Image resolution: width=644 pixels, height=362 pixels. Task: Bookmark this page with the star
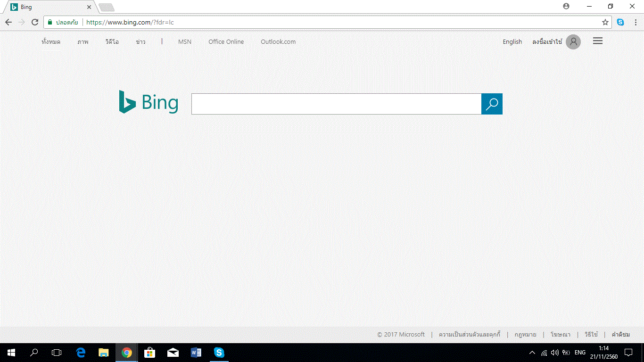coord(605,22)
